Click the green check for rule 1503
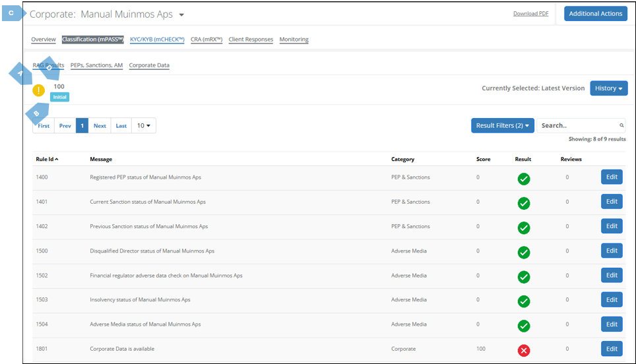Image resolution: width=636 pixels, height=364 pixels. tap(523, 301)
